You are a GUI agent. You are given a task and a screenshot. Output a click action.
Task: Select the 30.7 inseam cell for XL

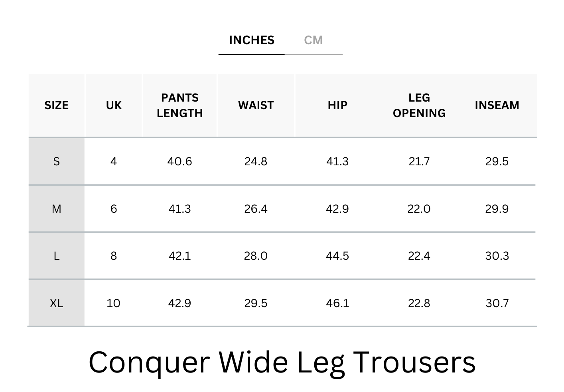click(x=497, y=303)
